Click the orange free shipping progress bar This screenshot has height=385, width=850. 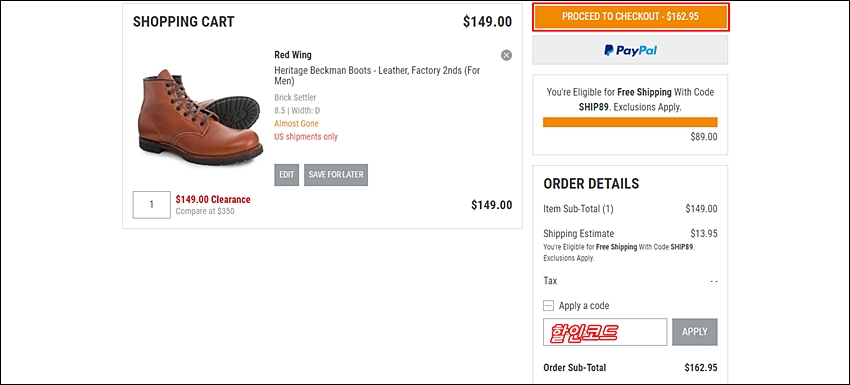click(630, 122)
